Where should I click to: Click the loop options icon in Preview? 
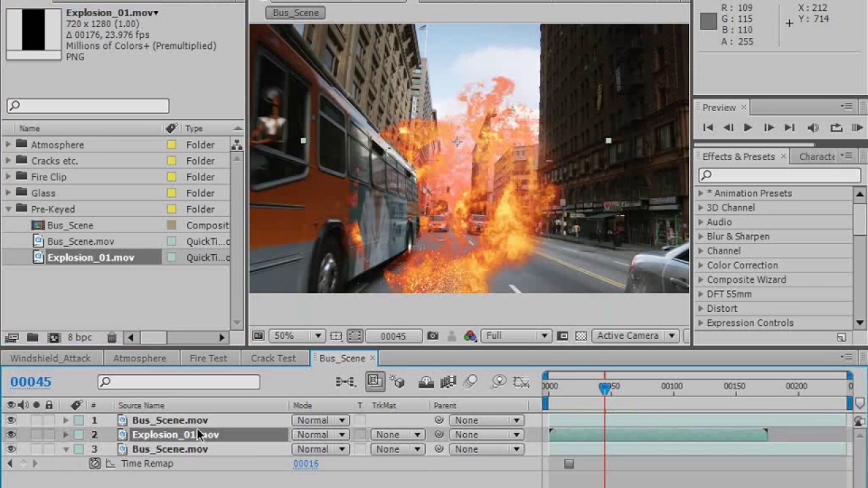tap(836, 127)
